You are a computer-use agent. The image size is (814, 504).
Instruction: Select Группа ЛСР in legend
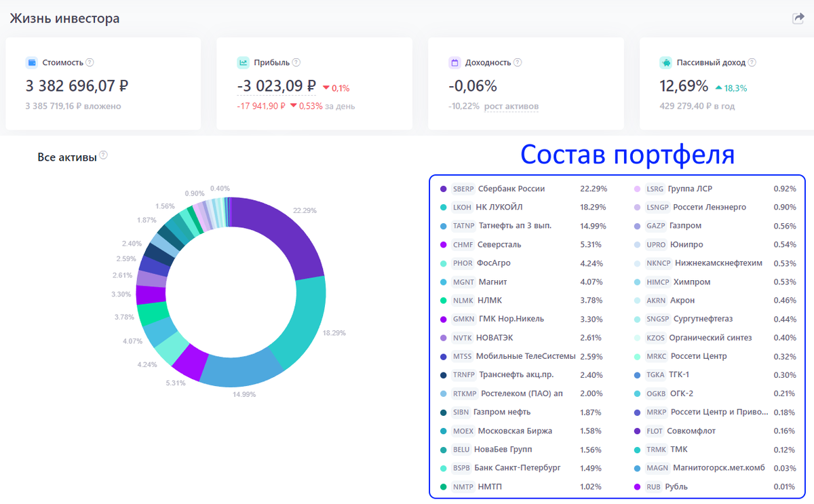[x=690, y=189]
